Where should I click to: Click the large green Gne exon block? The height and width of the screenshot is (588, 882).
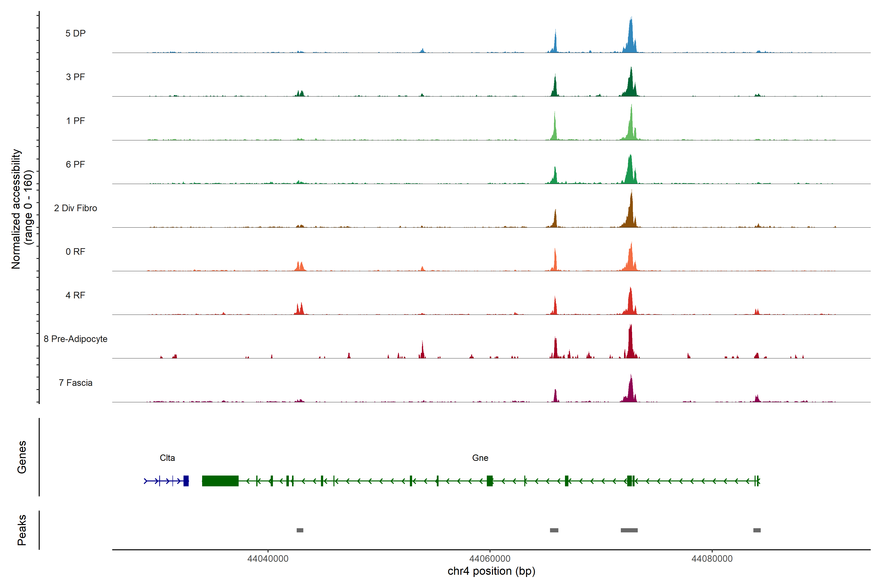[220, 481]
